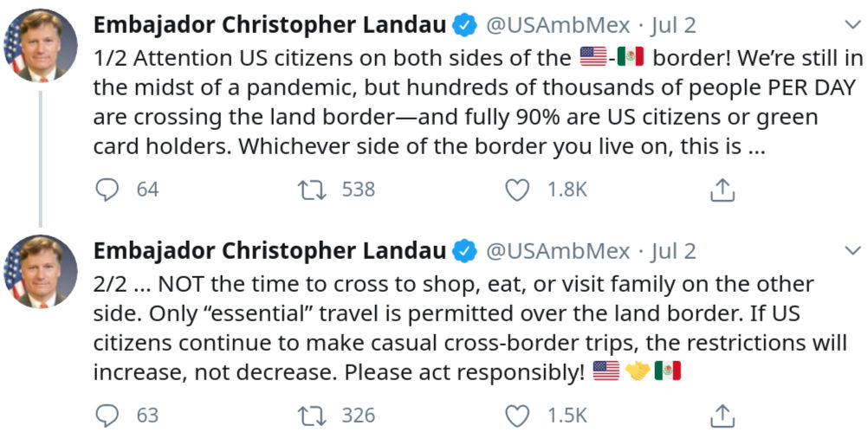Share the first tweet about the border
Viewport: 868px width, 439px height.
coord(722,190)
